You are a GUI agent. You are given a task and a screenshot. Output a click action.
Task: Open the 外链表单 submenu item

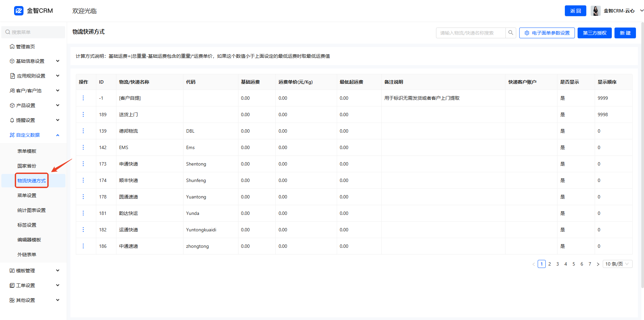pos(27,255)
